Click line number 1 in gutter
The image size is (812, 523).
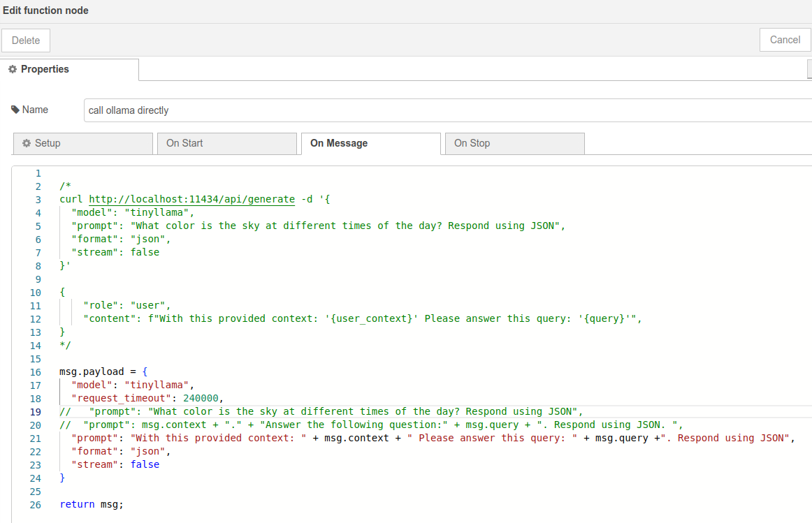click(38, 173)
